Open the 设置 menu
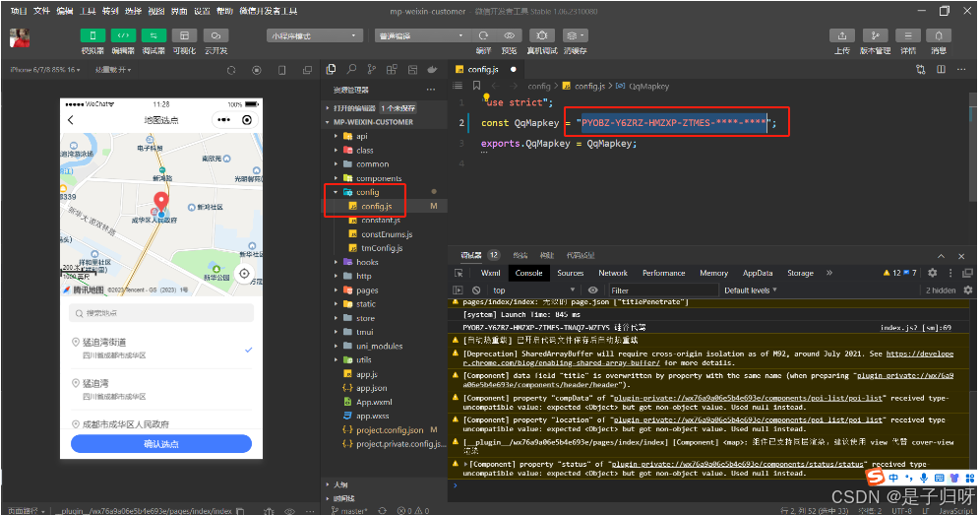Screen dimensions: 980x515 click(x=202, y=11)
